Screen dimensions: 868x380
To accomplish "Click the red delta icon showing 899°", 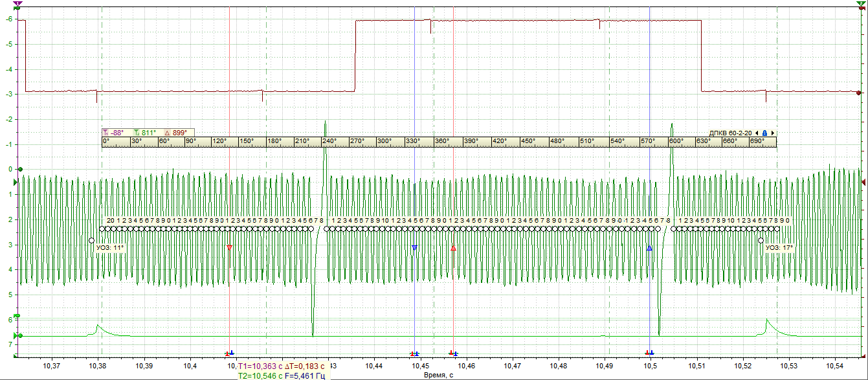I will (167, 133).
